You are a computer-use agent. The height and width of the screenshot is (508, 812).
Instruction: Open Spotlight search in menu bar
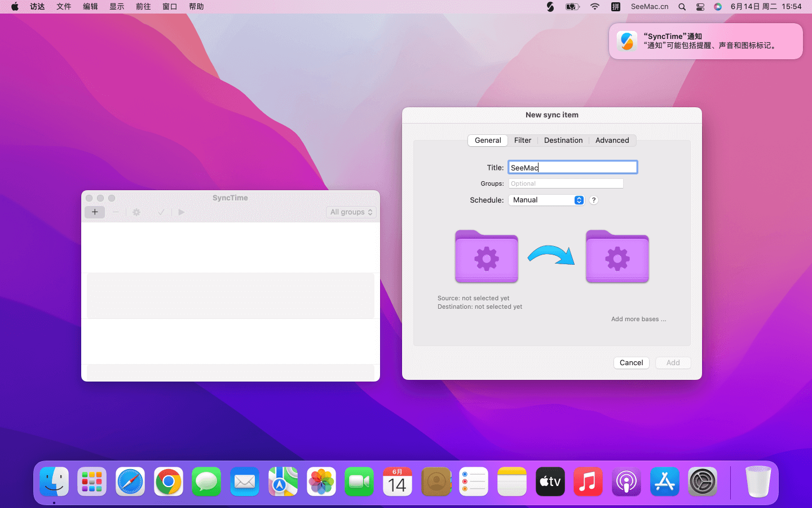click(682, 7)
